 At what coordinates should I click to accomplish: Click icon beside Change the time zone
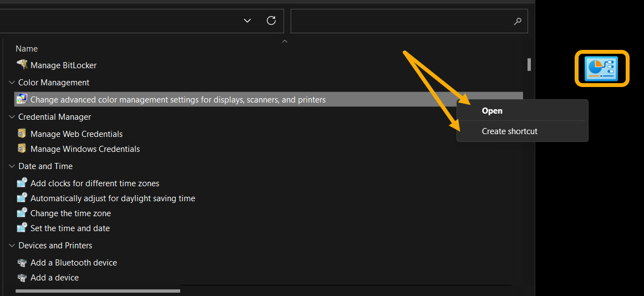pyautogui.click(x=22, y=213)
